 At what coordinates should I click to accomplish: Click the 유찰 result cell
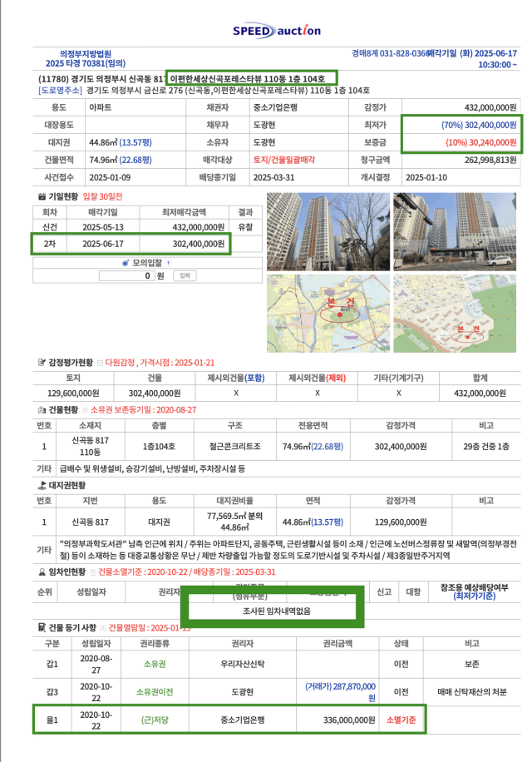click(245, 227)
